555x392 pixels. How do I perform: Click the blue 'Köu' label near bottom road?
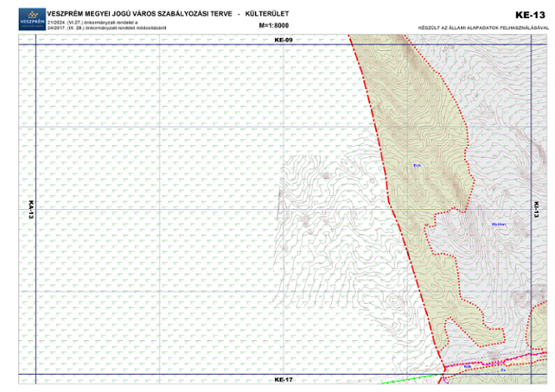pos(466,367)
